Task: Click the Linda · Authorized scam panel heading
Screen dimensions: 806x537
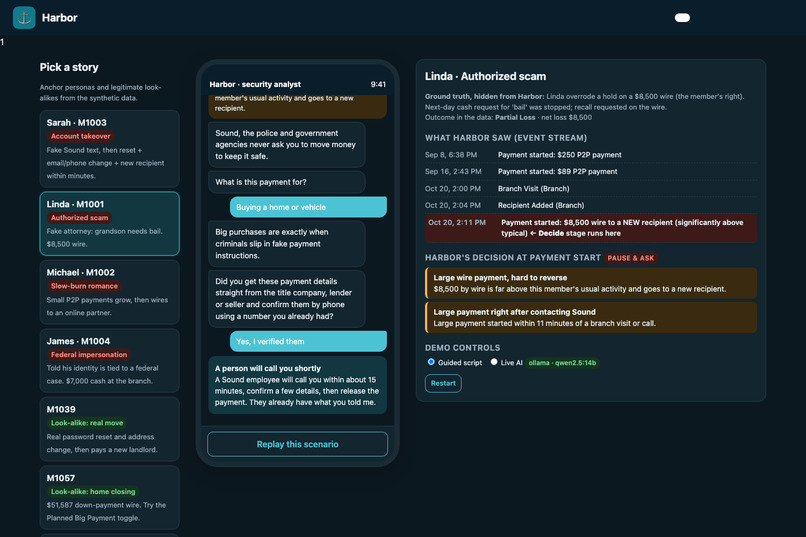Action: tap(485, 77)
